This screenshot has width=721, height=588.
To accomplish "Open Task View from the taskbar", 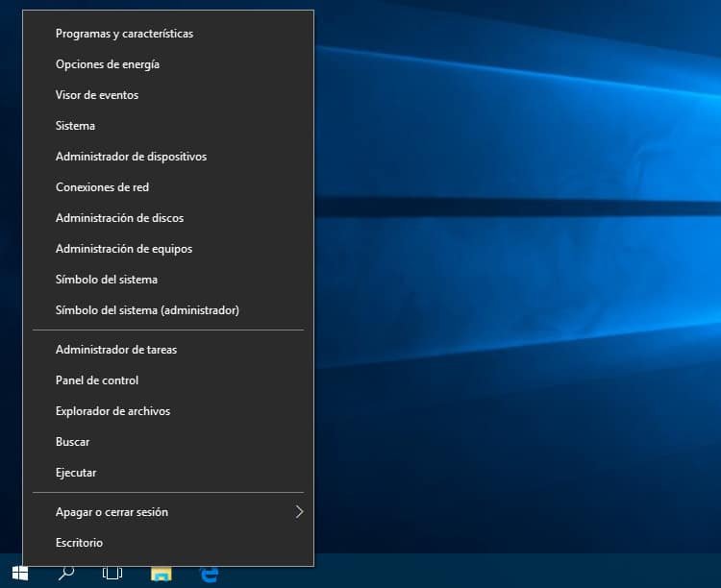I will 112,574.
